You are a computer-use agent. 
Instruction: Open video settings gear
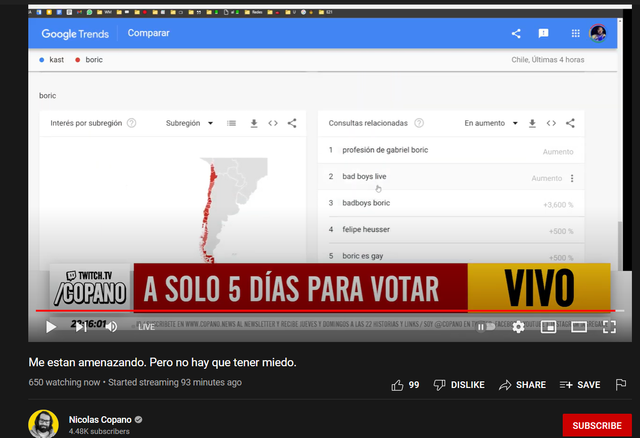tap(518, 327)
